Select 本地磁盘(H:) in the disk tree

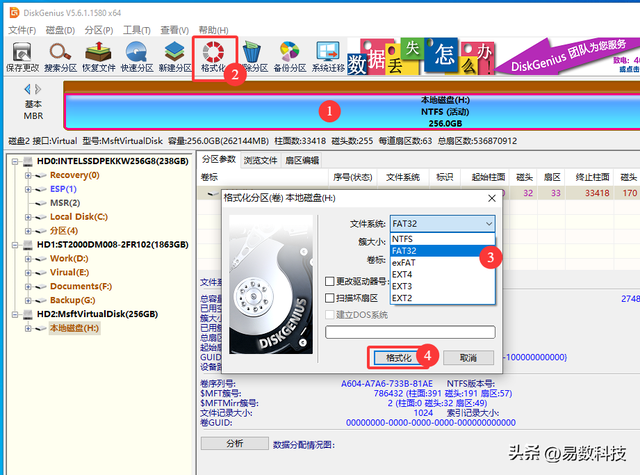pyautogui.click(x=74, y=329)
